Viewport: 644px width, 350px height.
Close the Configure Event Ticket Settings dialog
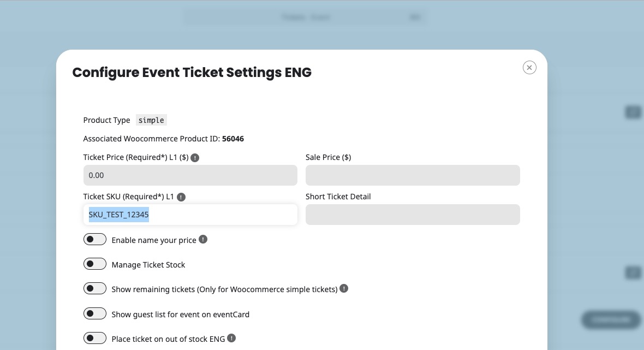(529, 67)
